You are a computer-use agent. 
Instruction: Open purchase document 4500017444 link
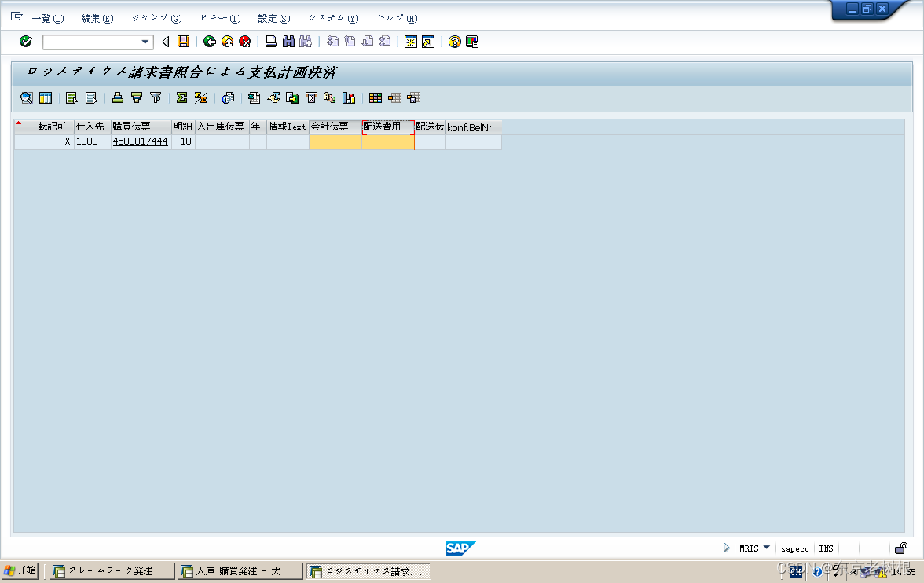pos(140,141)
